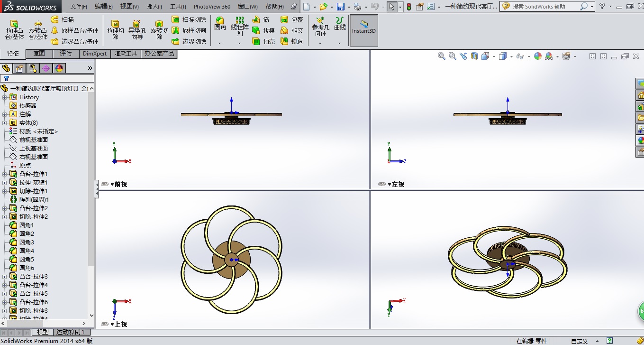
Task: Pick the 相交 intersect tool
Action: click(x=292, y=30)
